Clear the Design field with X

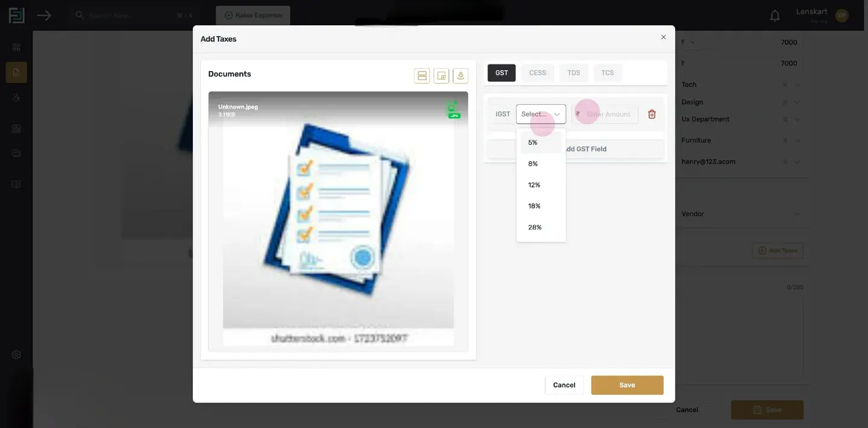785,102
